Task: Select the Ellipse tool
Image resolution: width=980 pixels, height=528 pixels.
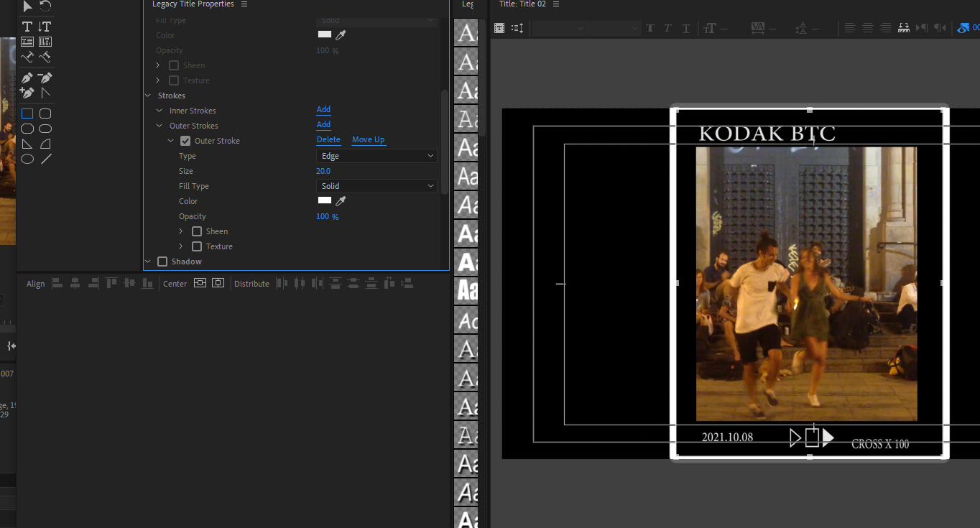Action: coord(27,159)
